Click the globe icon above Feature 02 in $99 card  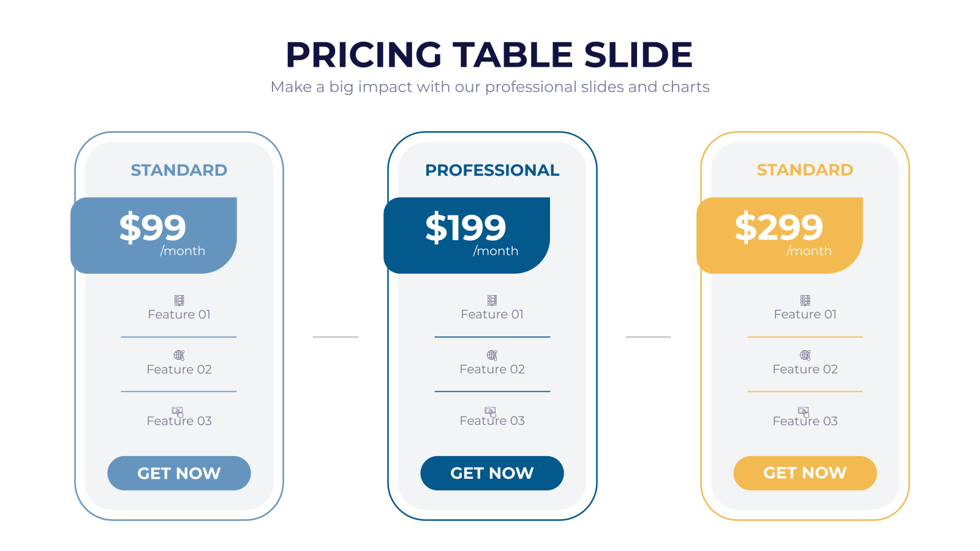(x=179, y=355)
